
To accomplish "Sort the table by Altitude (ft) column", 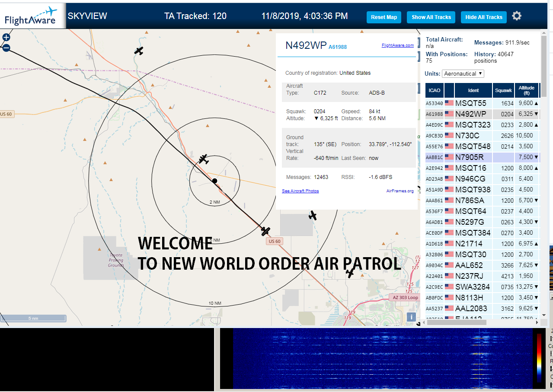I will [x=527, y=90].
